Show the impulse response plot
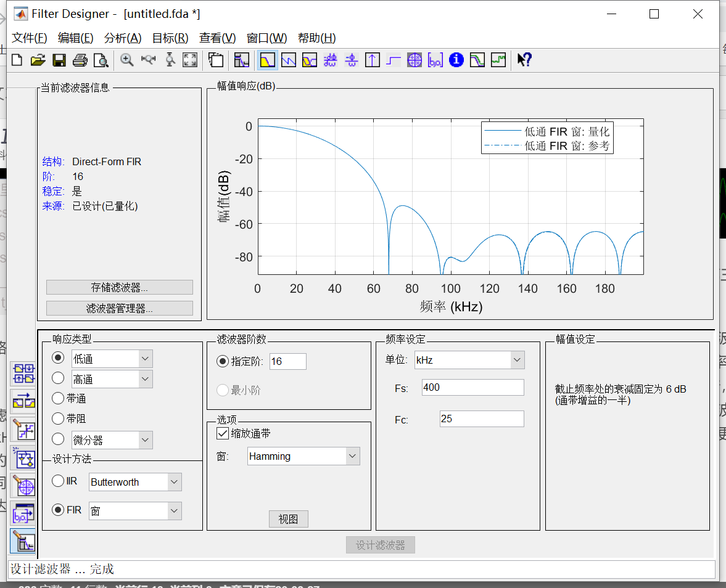 (x=373, y=60)
